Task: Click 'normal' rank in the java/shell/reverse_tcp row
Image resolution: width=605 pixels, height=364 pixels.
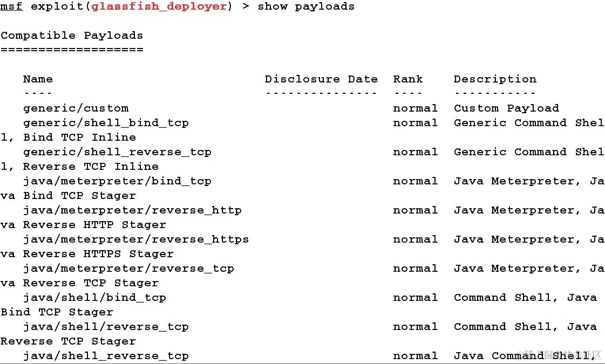Action: point(416,327)
